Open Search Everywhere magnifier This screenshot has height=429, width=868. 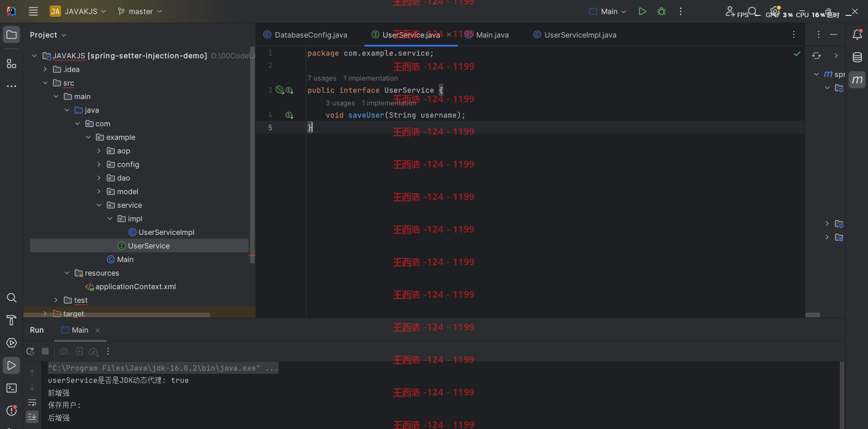(753, 11)
